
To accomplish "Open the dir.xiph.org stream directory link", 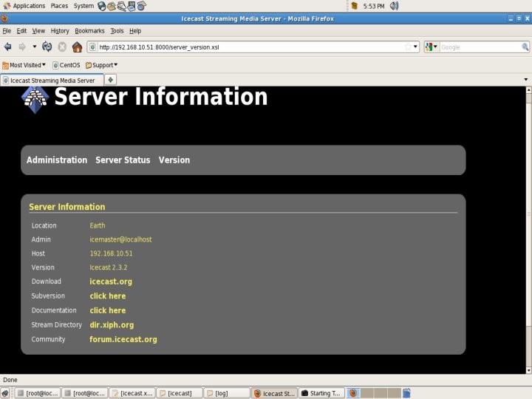I will point(112,325).
